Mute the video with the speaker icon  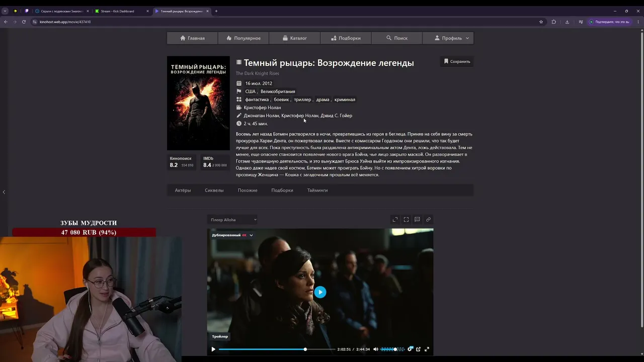coord(375,349)
